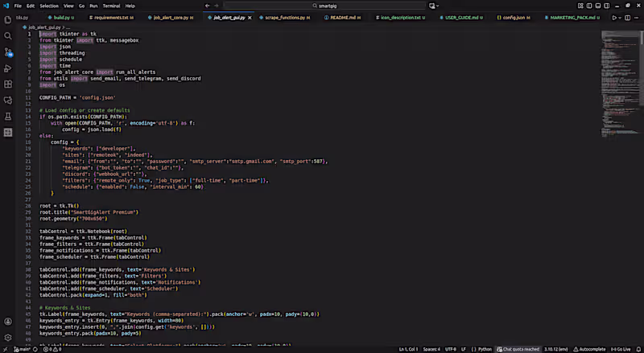Open the Run menu
644x353 pixels.
[x=93, y=6]
